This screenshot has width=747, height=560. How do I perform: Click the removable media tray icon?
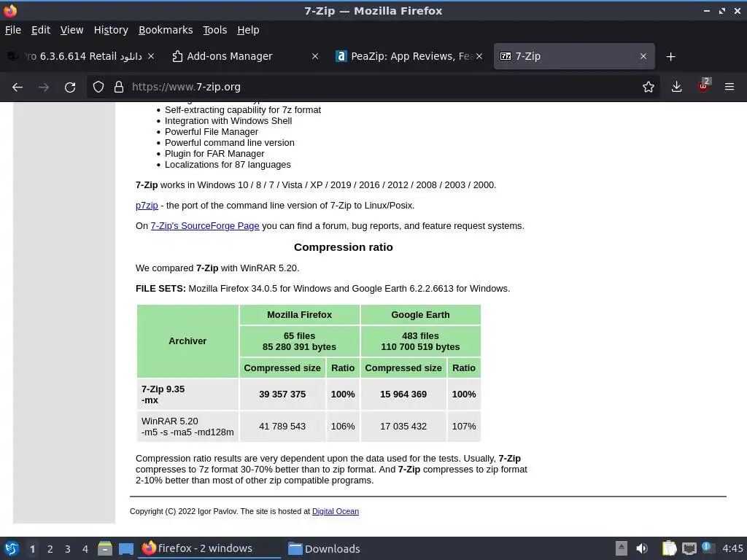pyautogui.click(x=622, y=548)
